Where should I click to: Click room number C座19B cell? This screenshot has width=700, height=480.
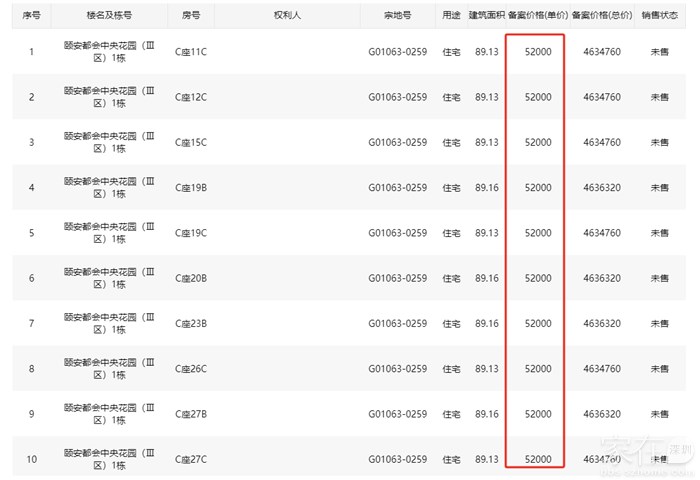click(190, 188)
